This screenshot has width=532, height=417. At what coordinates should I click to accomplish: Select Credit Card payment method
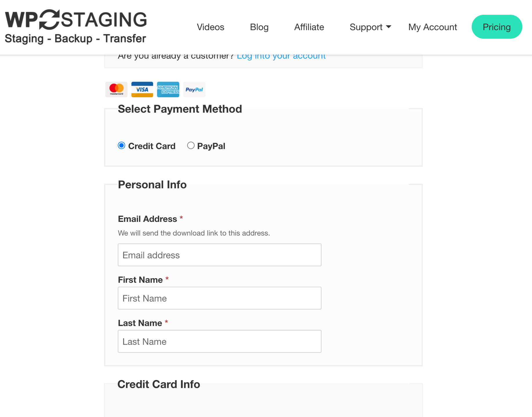[x=122, y=145]
